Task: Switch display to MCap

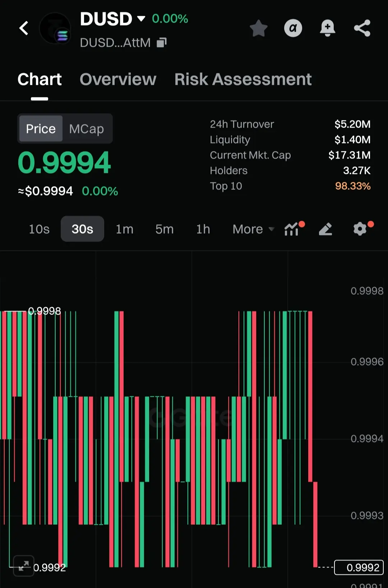Action: coord(87,129)
